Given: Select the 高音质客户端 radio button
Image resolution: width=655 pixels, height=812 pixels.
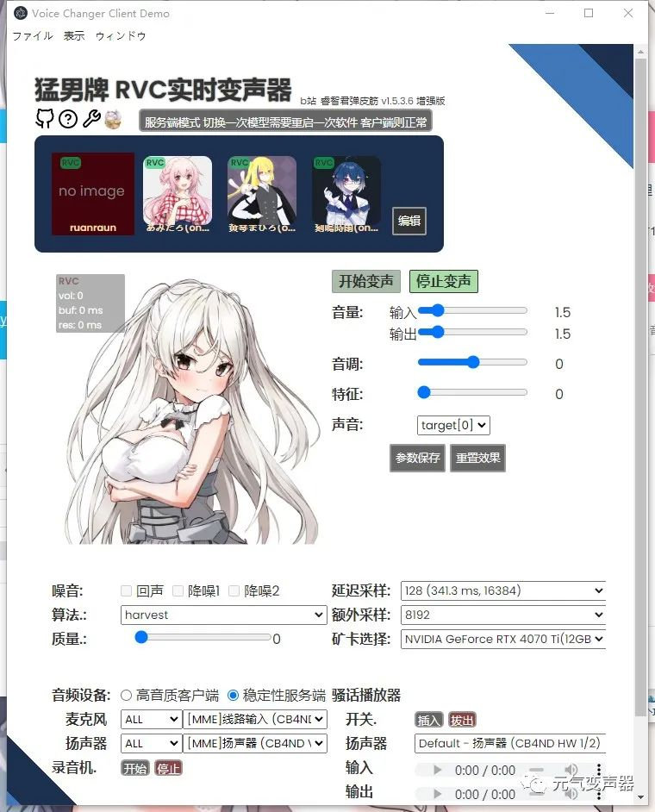Looking at the screenshot, I should coord(126,695).
